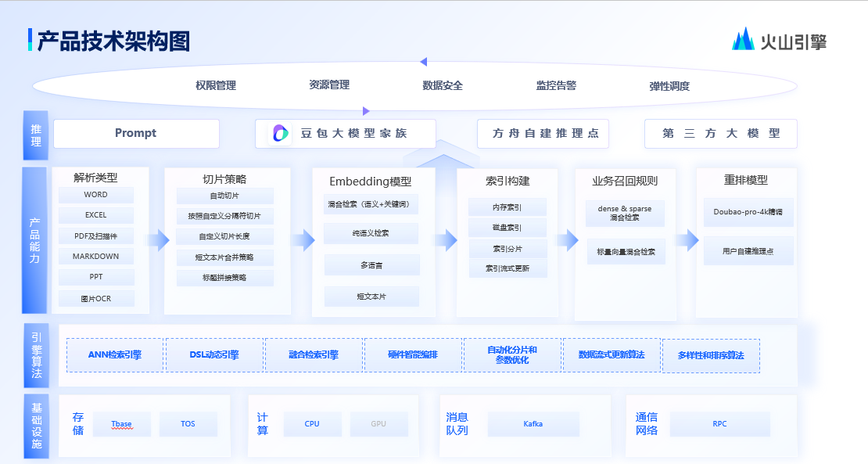Click the greyed GPU compute box
The image size is (868, 464).
coord(378,424)
